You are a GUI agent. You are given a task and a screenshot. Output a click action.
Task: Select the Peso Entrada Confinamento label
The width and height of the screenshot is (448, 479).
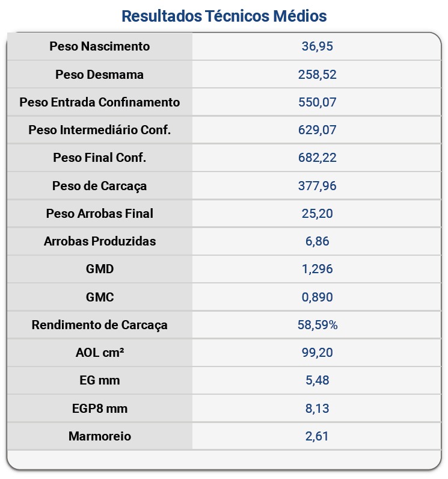coord(100,102)
